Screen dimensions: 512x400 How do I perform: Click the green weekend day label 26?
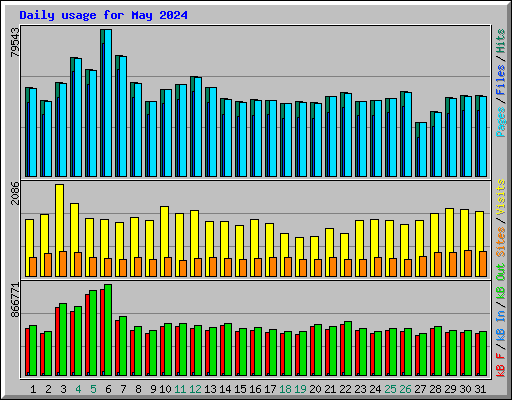coord(405,389)
